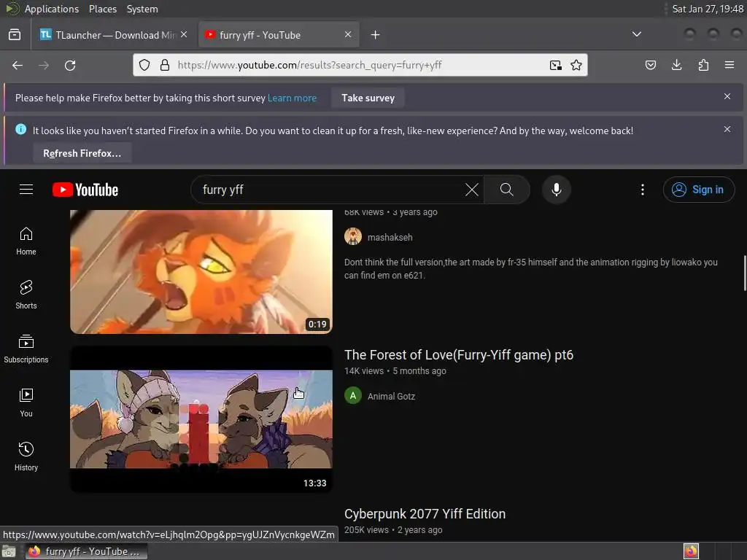Open Firefox View icon at tab bar
This screenshot has width=747, height=560.
pyautogui.click(x=15, y=35)
